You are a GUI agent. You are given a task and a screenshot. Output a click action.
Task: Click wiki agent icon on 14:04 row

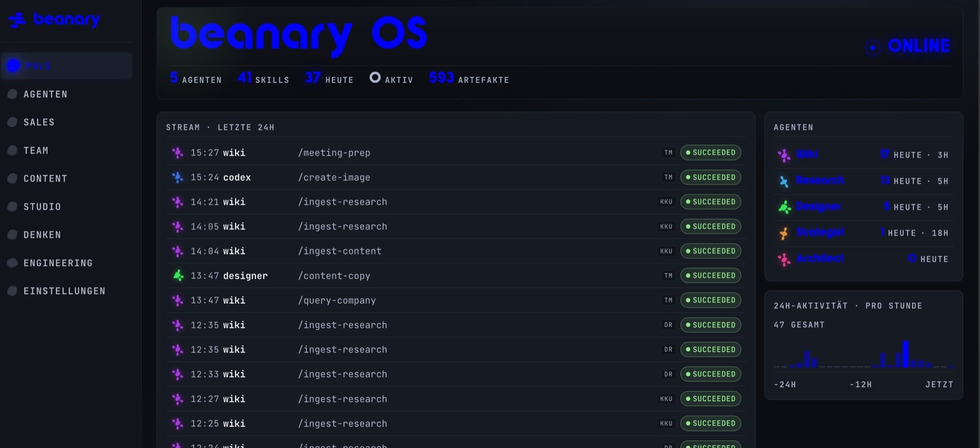tap(178, 251)
